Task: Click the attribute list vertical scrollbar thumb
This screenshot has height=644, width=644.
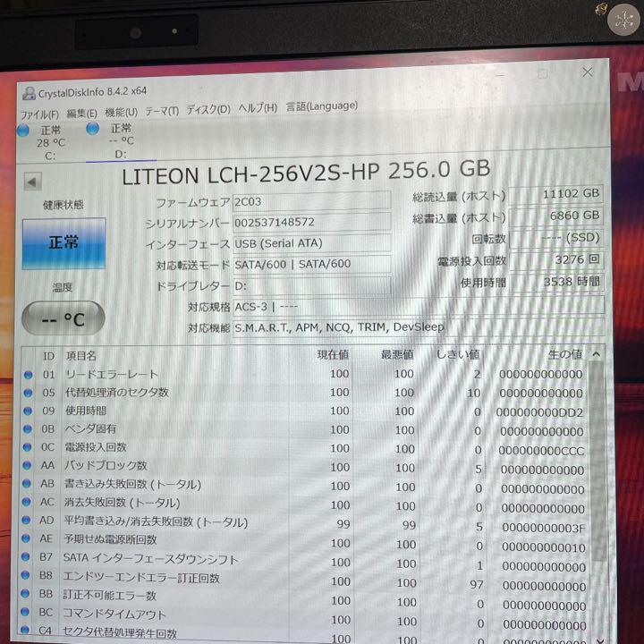Action: coord(597,460)
